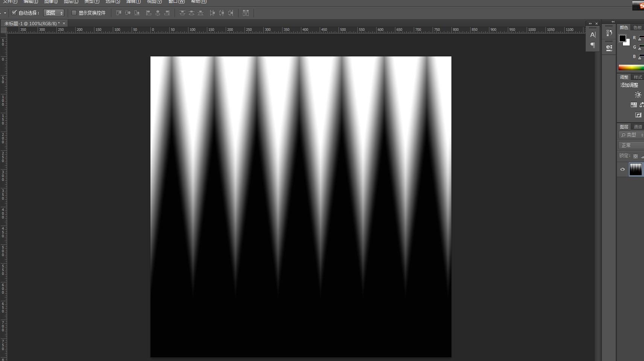Open the 正常 blend mode dropdown
The image size is (644, 361).
click(x=631, y=145)
